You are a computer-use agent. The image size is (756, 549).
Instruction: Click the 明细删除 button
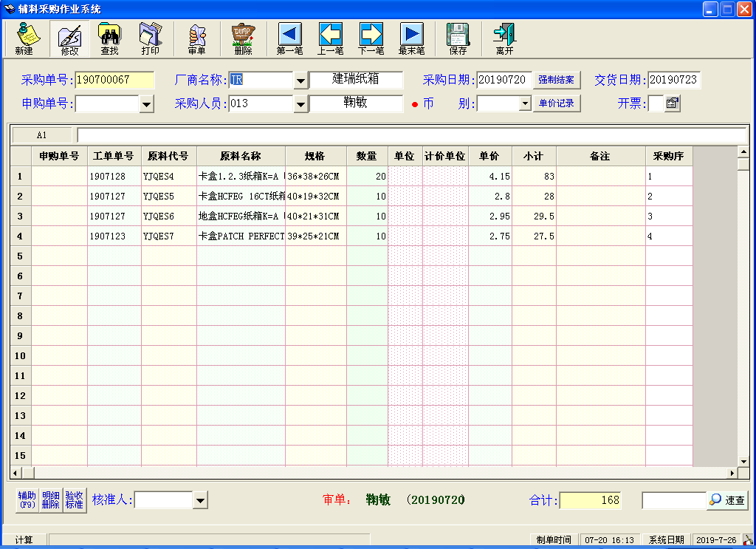pyautogui.click(x=51, y=499)
